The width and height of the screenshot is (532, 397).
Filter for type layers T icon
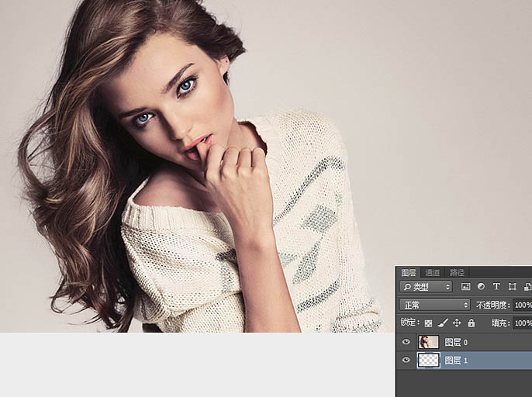(496, 286)
